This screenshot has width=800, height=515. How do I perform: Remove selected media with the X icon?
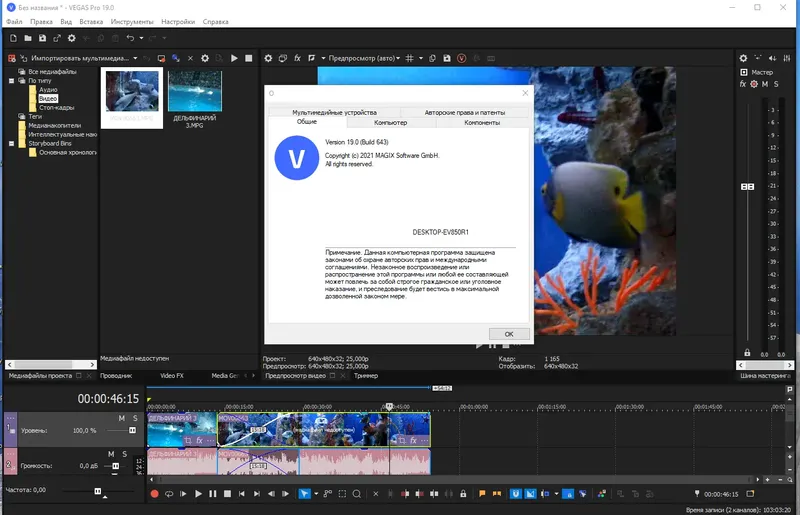(x=190, y=58)
